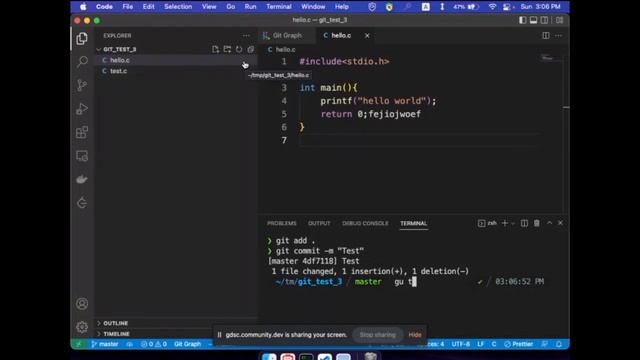Screen dimensions: 640x360
Task: Split the terminal panel
Action: coord(524,223)
